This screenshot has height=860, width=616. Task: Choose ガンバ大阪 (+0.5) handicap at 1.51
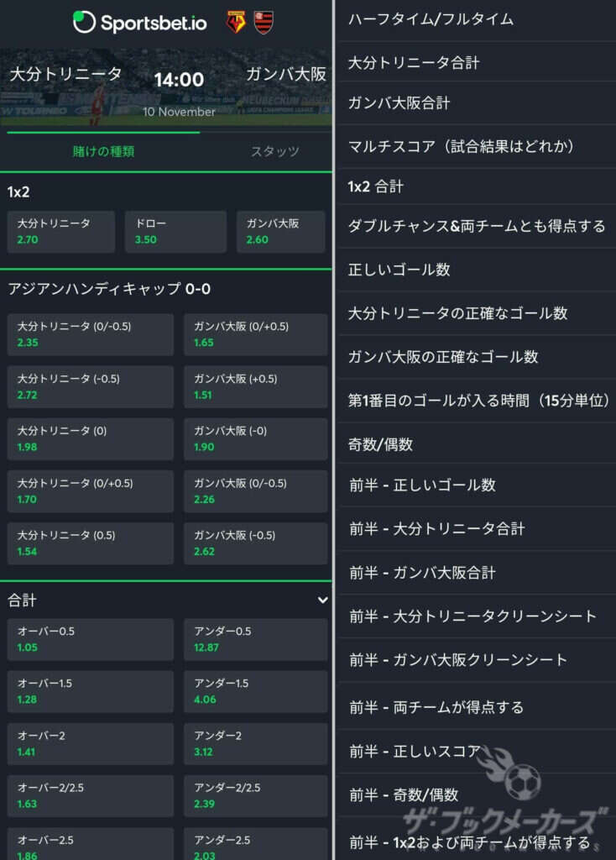point(255,386)
